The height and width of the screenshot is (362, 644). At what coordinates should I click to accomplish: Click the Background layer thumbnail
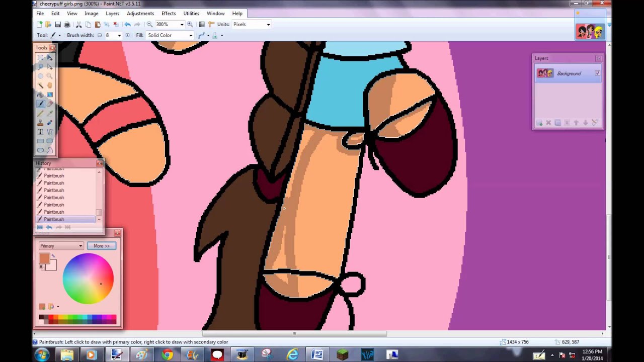point(545,73)
